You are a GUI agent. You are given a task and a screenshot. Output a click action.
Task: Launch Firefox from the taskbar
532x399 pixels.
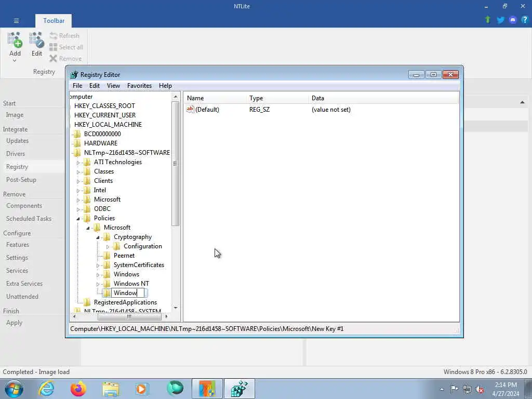[78, 389]
